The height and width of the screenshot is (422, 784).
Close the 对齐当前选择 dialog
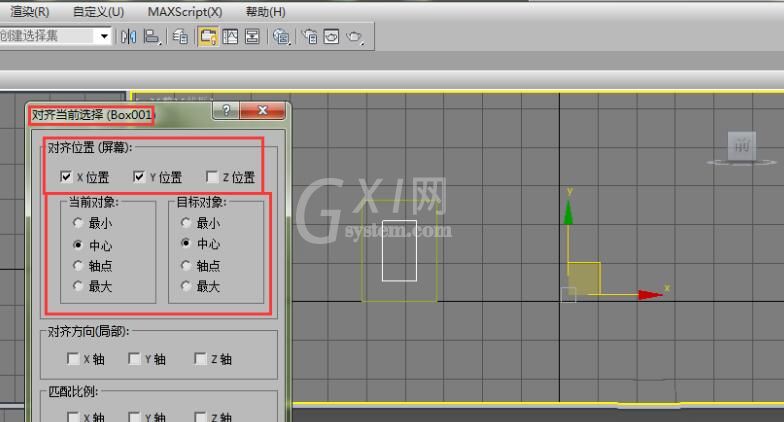(262, 110)
